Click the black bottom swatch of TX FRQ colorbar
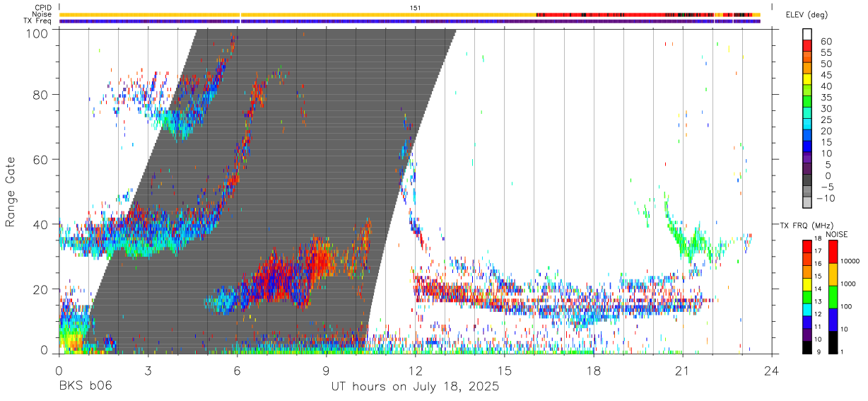 pos(807,347)
